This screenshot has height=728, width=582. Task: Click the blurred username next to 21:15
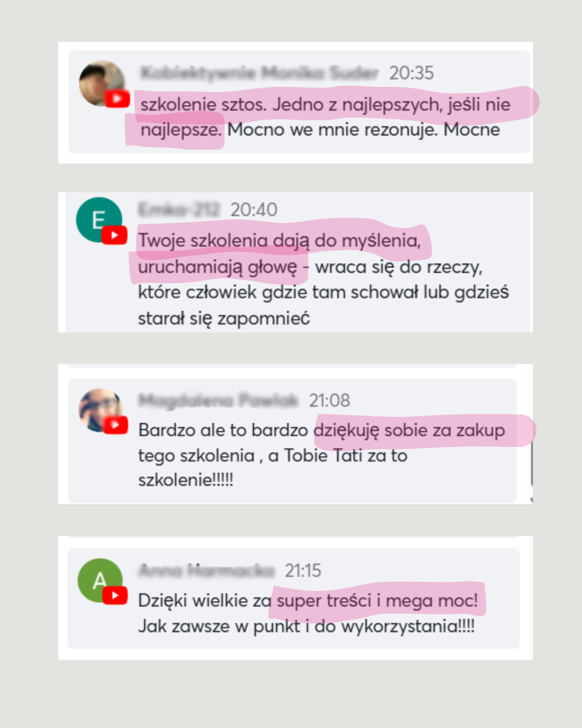(207, 571)
